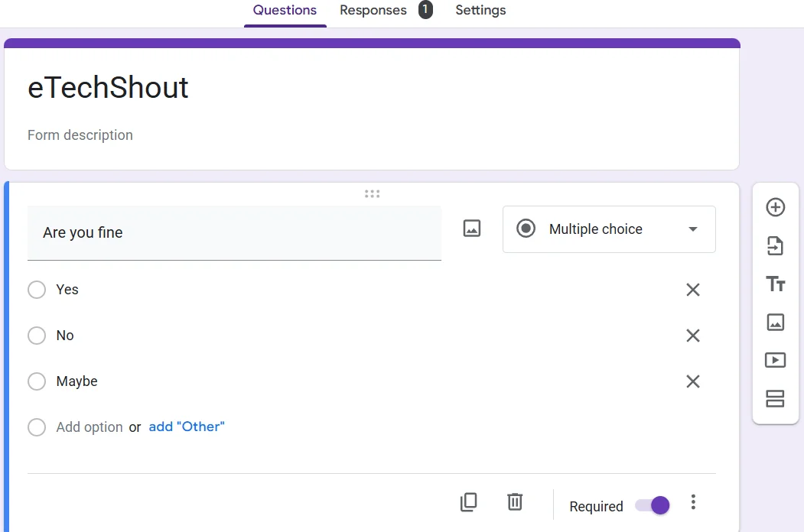Click the Add question plus icon
This screenshot has width=804, height=532.
point(775,207)
